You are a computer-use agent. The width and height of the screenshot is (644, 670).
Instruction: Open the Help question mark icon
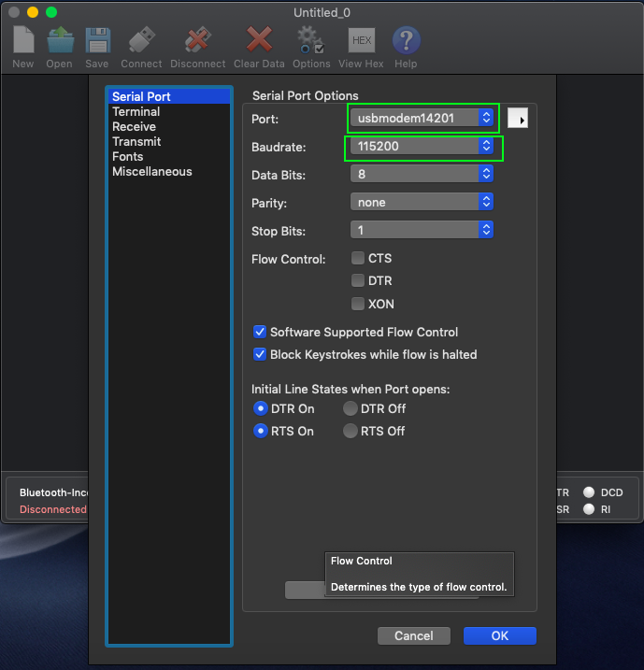tap(406, 41)
